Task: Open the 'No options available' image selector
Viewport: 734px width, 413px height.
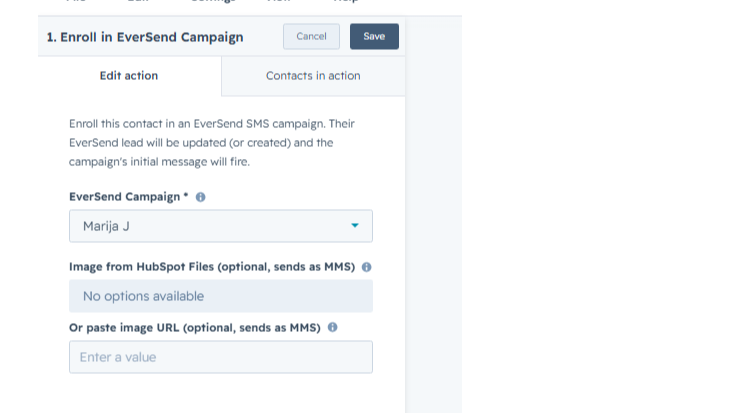Action: [221, 296]
